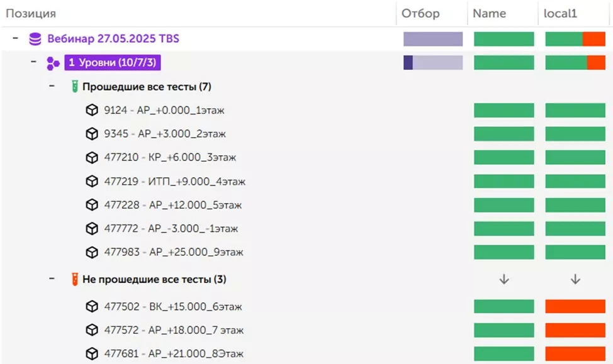The height and width of the screenshot is (364, 613).
Task: Click the Отбор column header
Action: tap(420, 13)
